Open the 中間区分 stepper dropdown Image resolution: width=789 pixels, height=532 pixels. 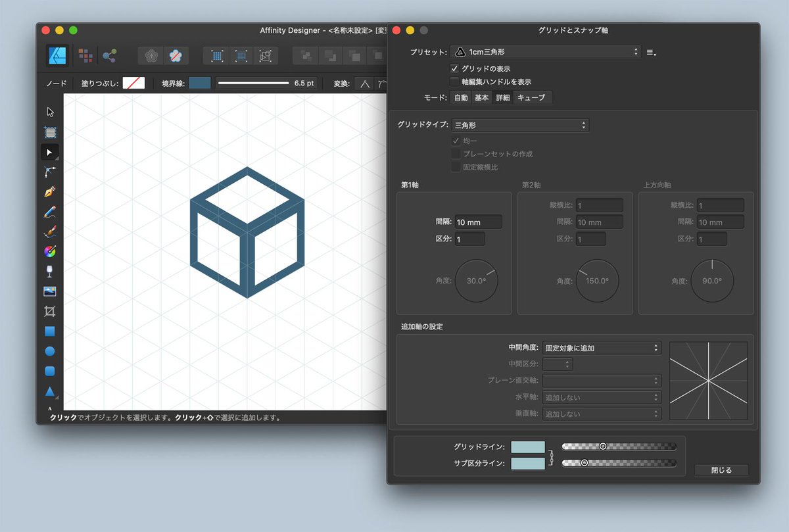click(557, 364)
